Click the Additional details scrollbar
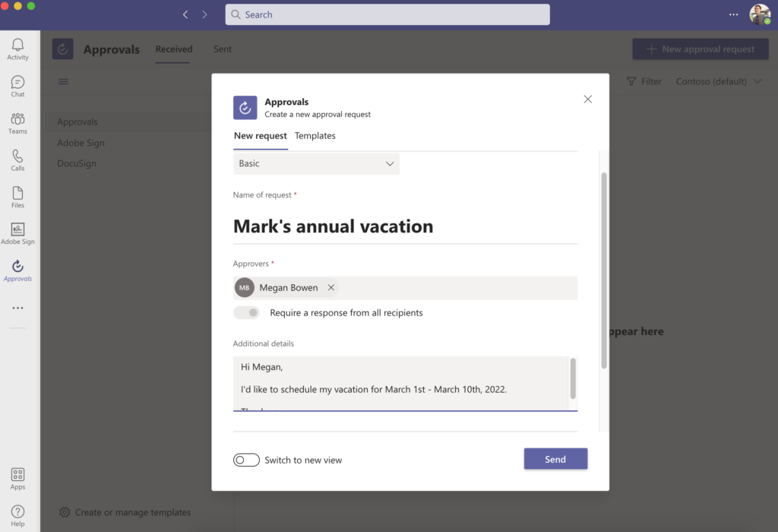The width and height of the screenshot is (778, 532). [x=573, y=378]
